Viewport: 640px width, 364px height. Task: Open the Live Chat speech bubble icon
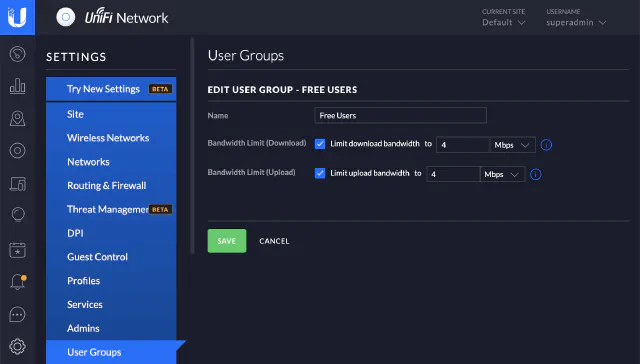click(17, 314)
